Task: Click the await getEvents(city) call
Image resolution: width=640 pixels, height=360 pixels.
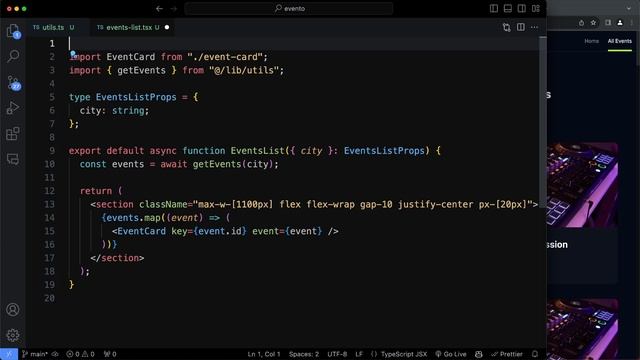Action: point(217,164)
